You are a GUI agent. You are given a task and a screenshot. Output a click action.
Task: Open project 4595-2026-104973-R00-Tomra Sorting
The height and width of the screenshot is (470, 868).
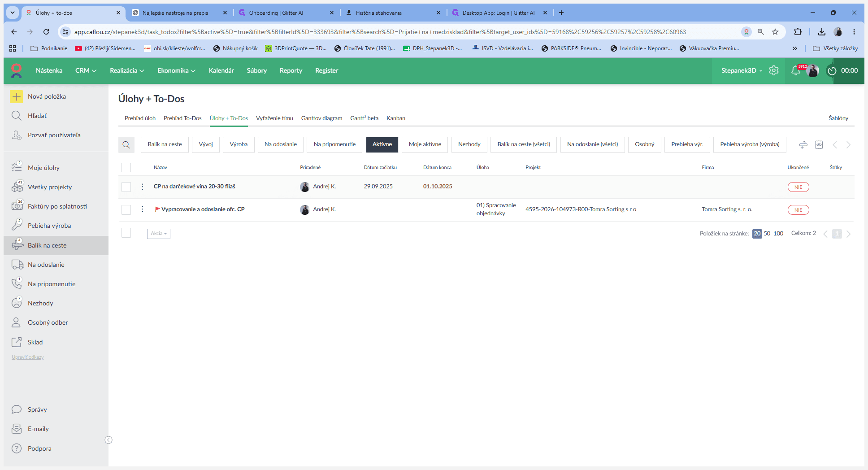point(581,209)
